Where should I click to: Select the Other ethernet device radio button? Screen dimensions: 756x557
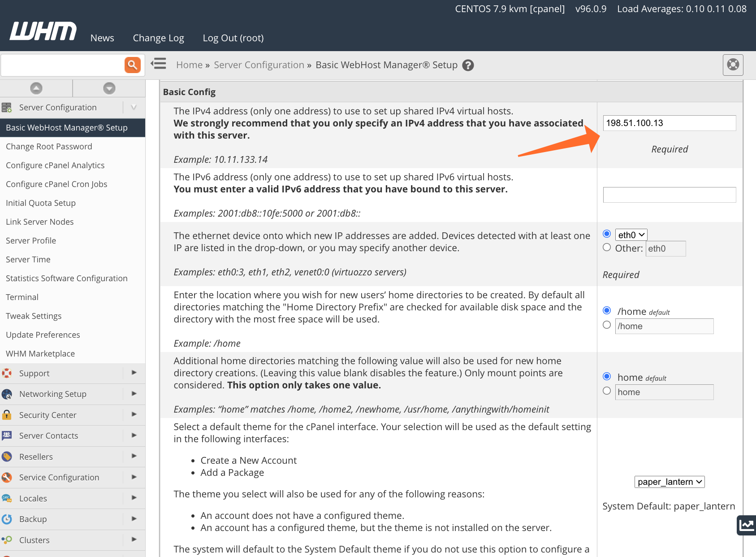click(x=607, y=248)
